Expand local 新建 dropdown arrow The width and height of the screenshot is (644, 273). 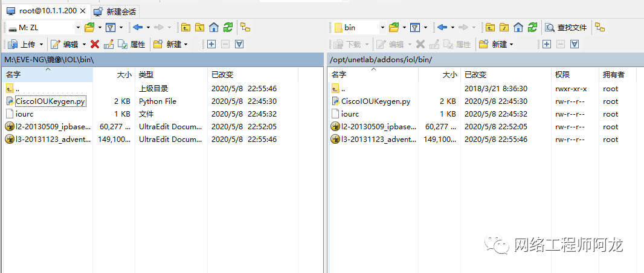tap(186, 44)
